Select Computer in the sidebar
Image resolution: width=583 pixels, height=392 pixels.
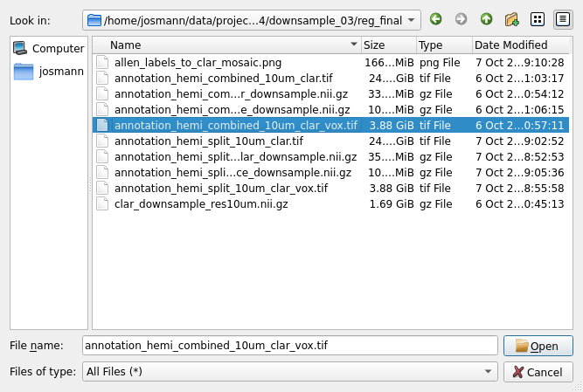pos(49,48)
